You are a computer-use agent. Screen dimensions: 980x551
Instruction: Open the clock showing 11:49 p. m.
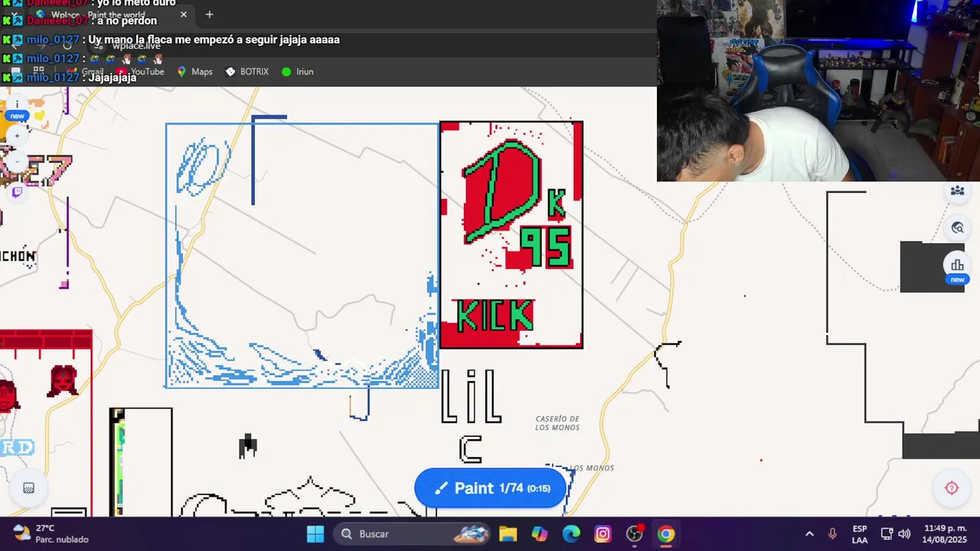point(946,534)
